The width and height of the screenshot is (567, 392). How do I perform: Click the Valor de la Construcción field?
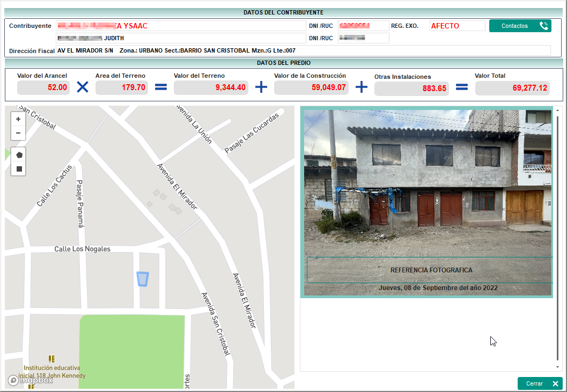pyautogui.click(x=311, y=87)
